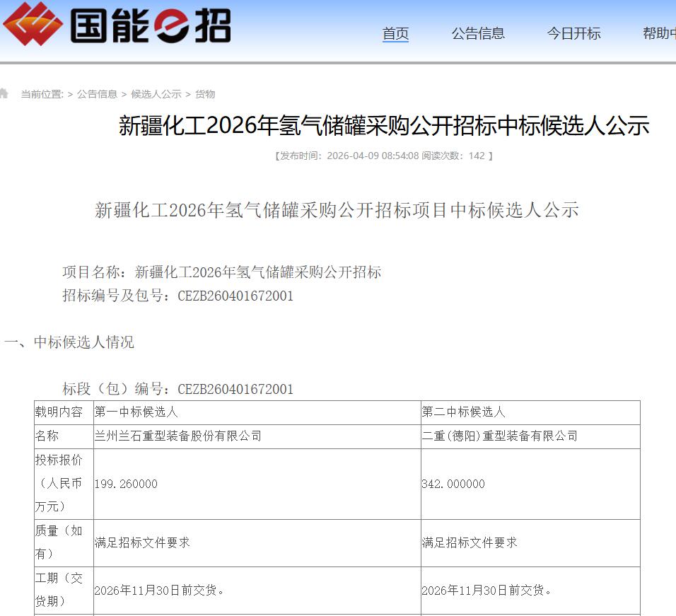Click the 候选人公示 breadcrumb link
Viewport: 676px width, 616px height.
157,93
